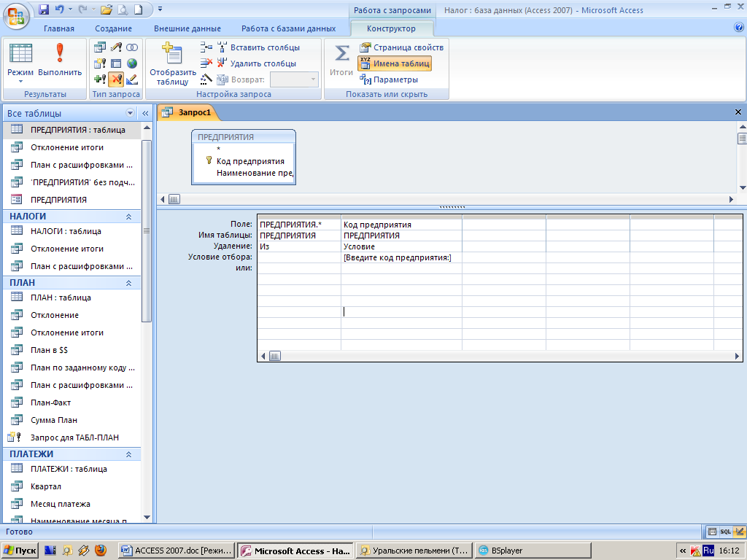
Task: Save the database with the floppy icon
Action: tap(44, 9)
